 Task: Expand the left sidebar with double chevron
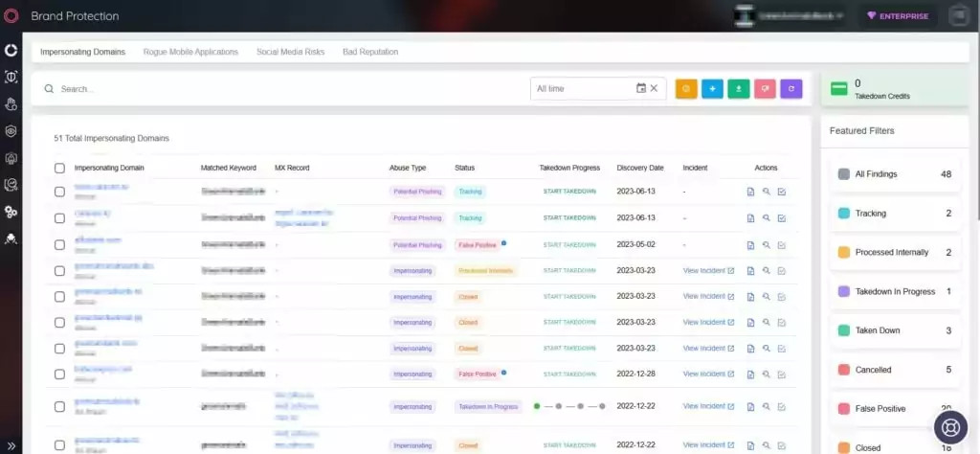[11, 446]
